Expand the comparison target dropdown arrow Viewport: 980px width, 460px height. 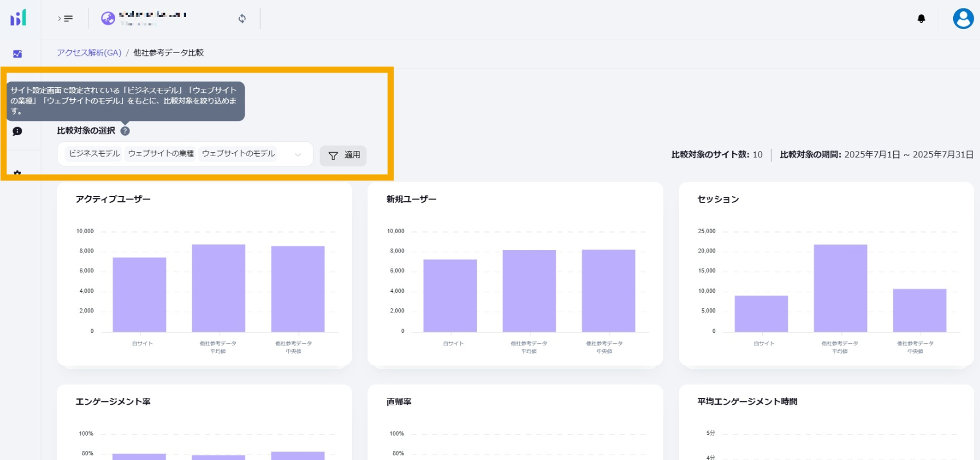(297, 154)
